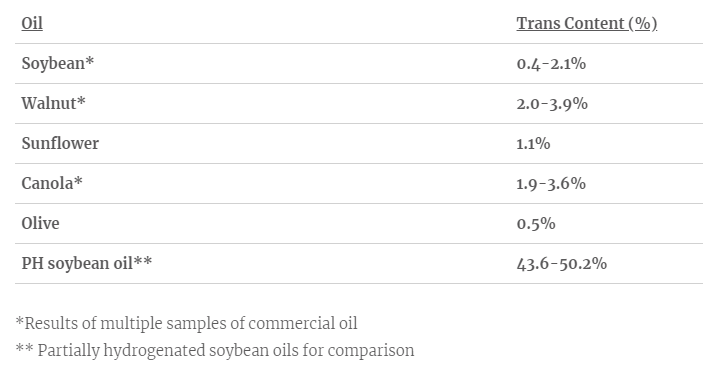The height and width of the screenshot is (372, 703).
Task: Click the asterisk after Canola
Action: coord(78,181)
